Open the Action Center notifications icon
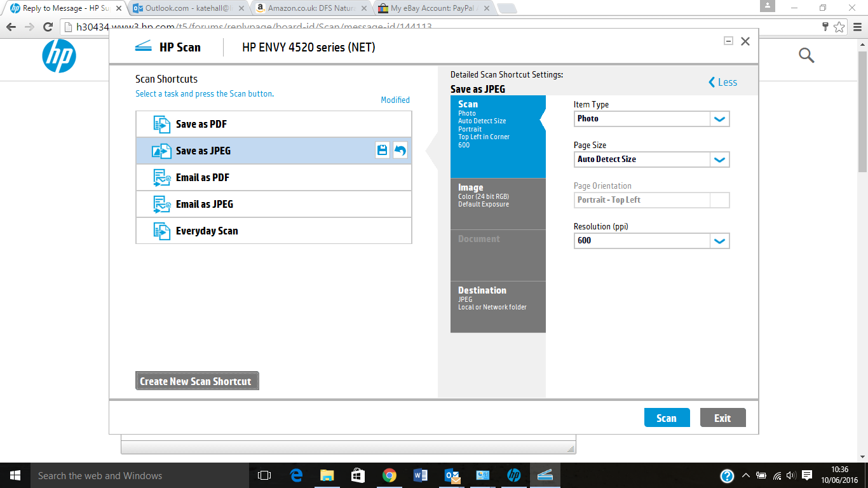 pyautogui.click(x=807, y=475)
